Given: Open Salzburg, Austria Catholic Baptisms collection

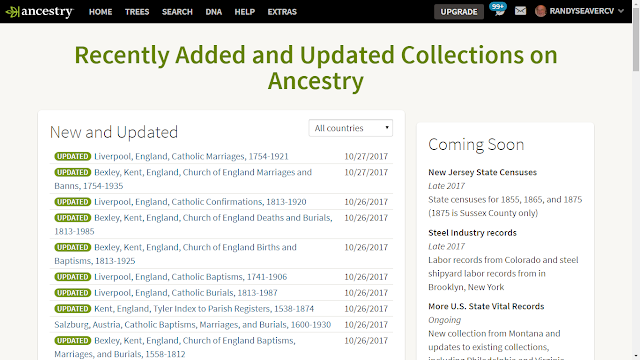Looking at the screenshot, I should tap(193, 324).
